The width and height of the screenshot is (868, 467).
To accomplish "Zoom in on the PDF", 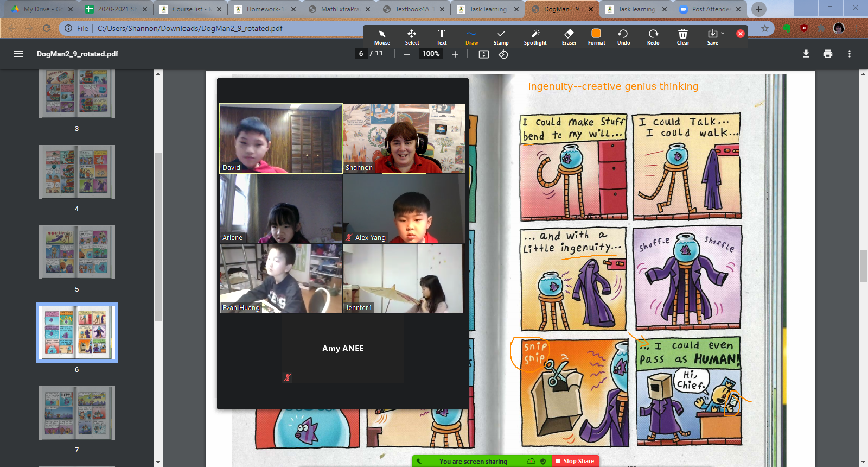I will coord(455,54).
